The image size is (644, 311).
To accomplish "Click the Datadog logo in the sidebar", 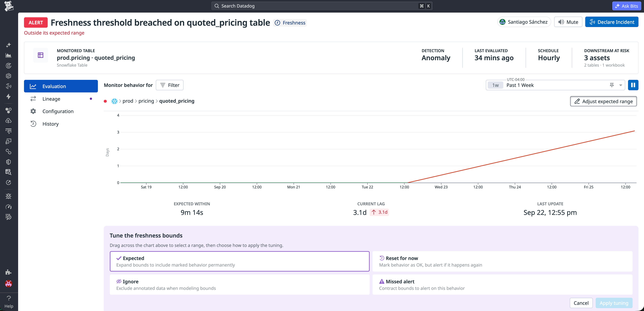I will (9, 6).
